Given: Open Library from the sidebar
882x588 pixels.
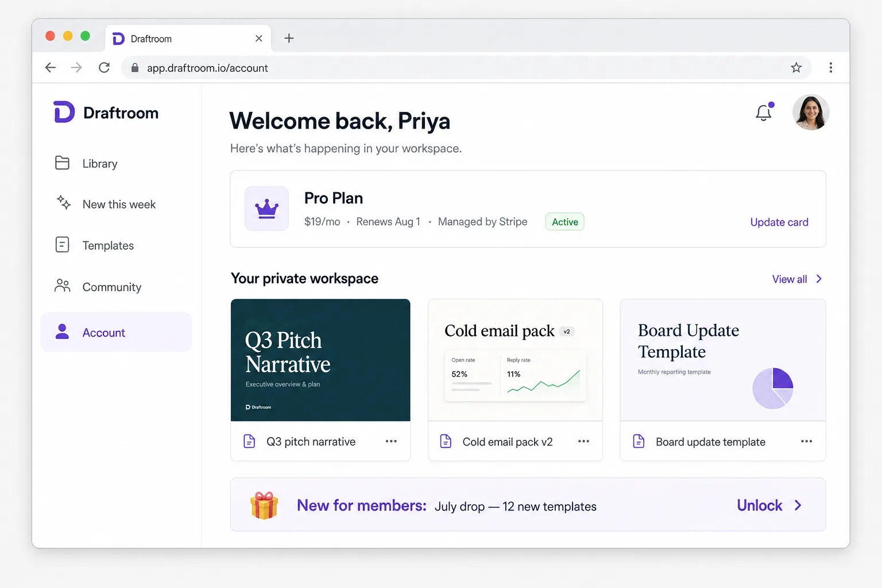Looking at the screenshot, I should coord(116,164).
